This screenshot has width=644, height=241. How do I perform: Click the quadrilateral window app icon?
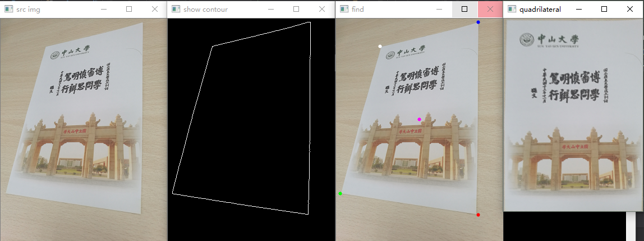[x=512, y=9]
